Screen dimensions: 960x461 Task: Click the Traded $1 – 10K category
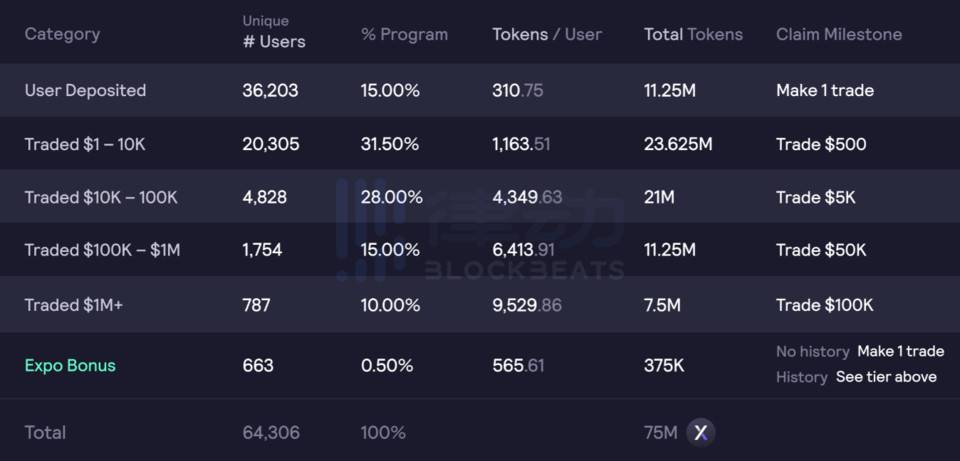[85, 144]
